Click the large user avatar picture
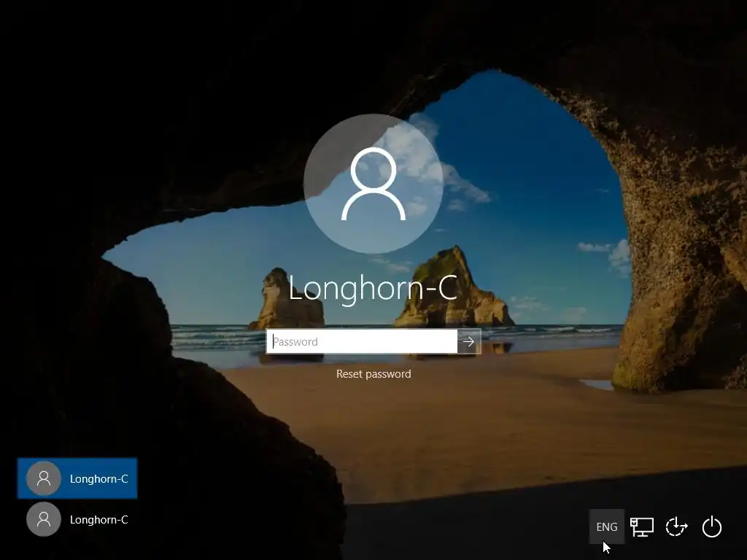This screenshot has height=560, width=747. pyautogui.click(x=373, y=183)
